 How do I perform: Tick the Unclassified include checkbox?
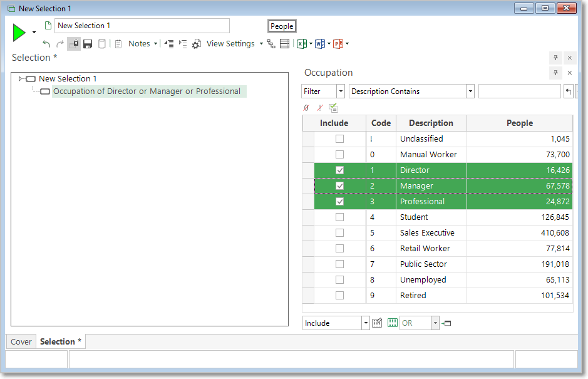340,139
